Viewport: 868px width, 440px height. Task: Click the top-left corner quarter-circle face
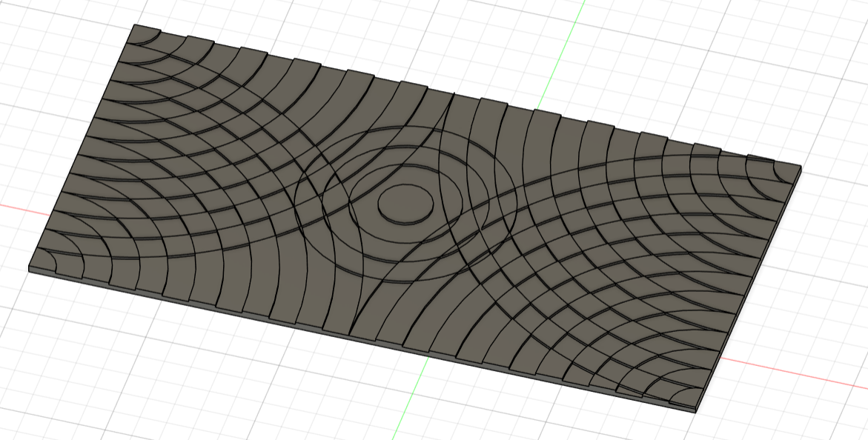pyautogui.click(x=142, y=34)
